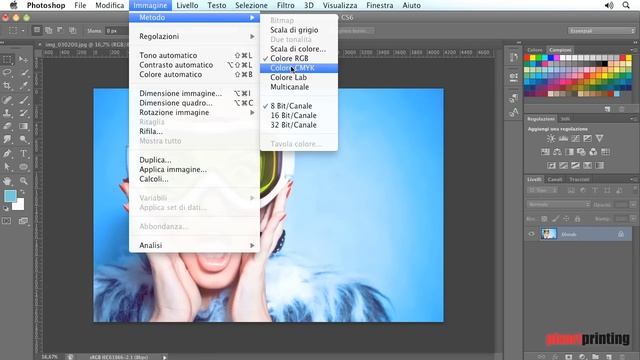This screenshot has width=640, height=360.
Task: Add a Channel Mixer adjustment
Action: [x=593, y=152]
